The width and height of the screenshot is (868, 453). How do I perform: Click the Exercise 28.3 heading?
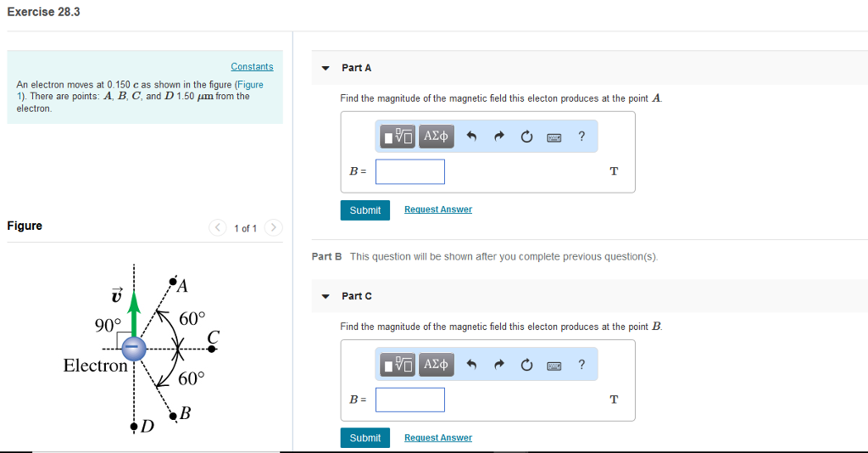[43, 12]
